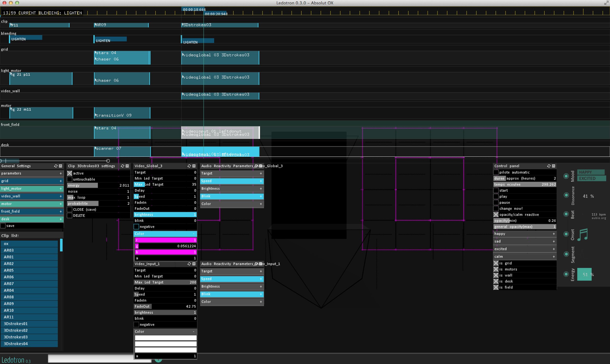Screen dimensions: 610x364
Task: Expand the happy mood section
Action: pyautogui.click(x=525, y=234)
